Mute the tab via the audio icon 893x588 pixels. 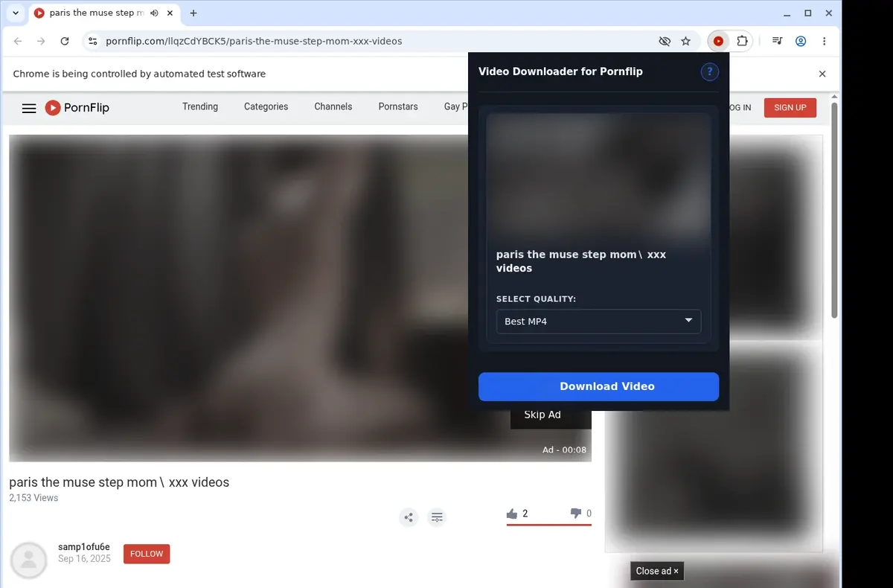[x=154, y=13]
